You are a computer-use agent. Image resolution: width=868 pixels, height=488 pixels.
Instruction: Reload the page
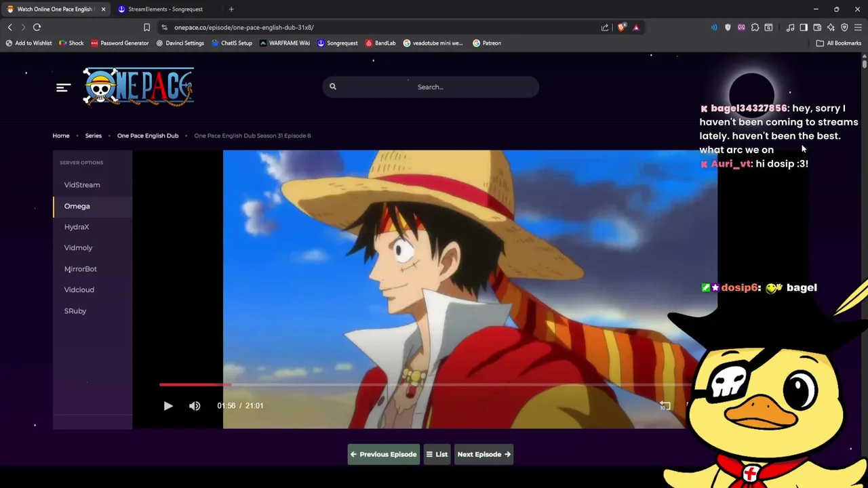pos(37,27)
